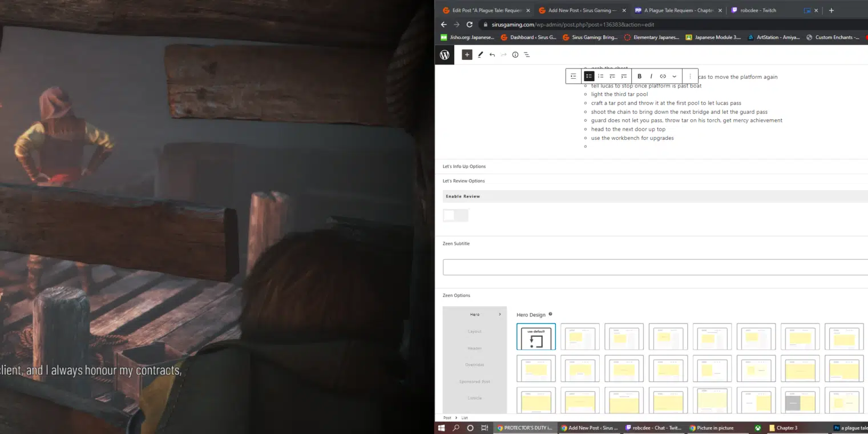Switch to ordered numbered list
The width and height of the screenshot is (868, 434).
tap(600, 76)
